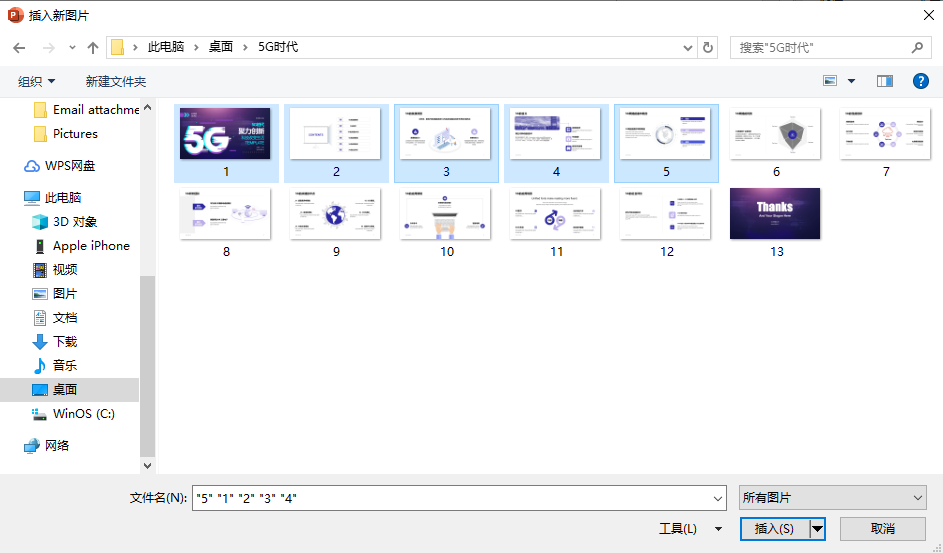The image size is (943, 553).
Task: Click the sidebar scroll-down arrow
Action: click(x=147, y=465)
